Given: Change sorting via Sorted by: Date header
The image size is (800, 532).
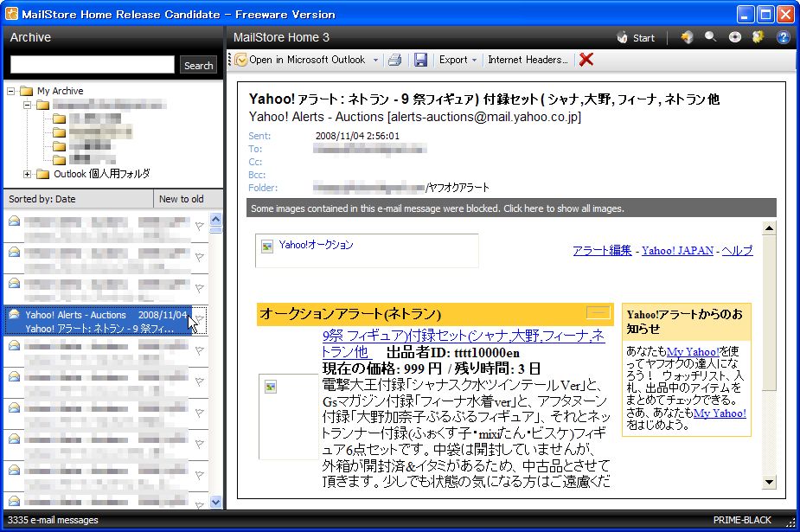Looking at the screenshot, I should [x=79, y=199].
